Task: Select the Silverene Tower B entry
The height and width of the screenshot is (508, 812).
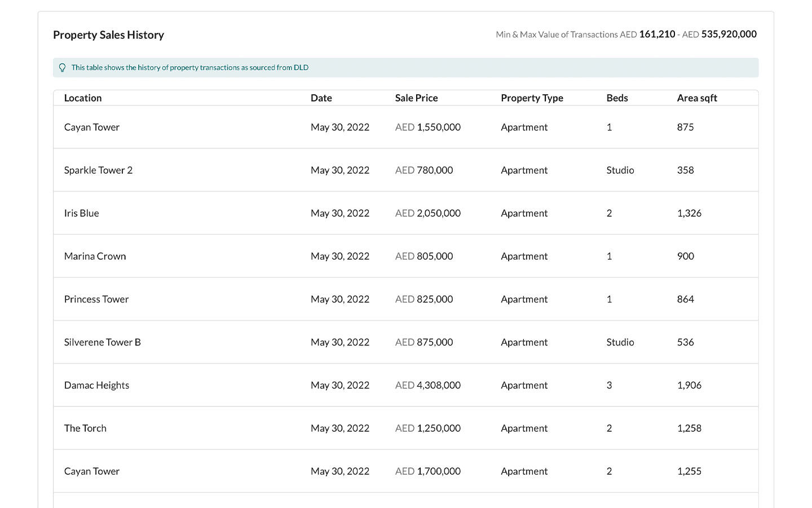Action: [x=102, y=342]
